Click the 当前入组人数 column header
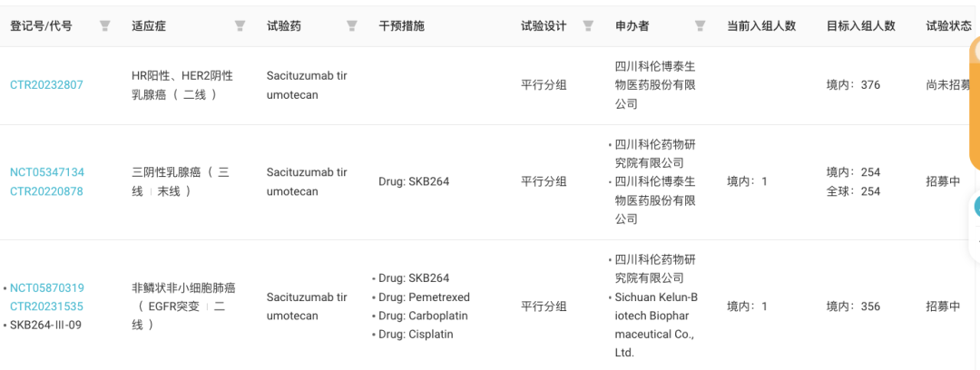Viewport: 980px width, 370px height. click(761, 25)
